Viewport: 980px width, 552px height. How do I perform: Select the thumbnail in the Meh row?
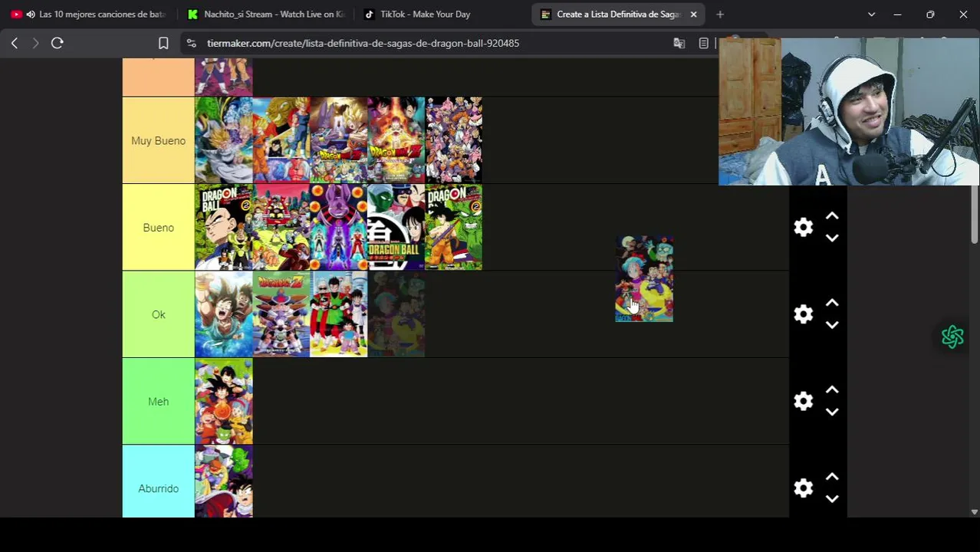pyautogui.click(x=224, y=402)
